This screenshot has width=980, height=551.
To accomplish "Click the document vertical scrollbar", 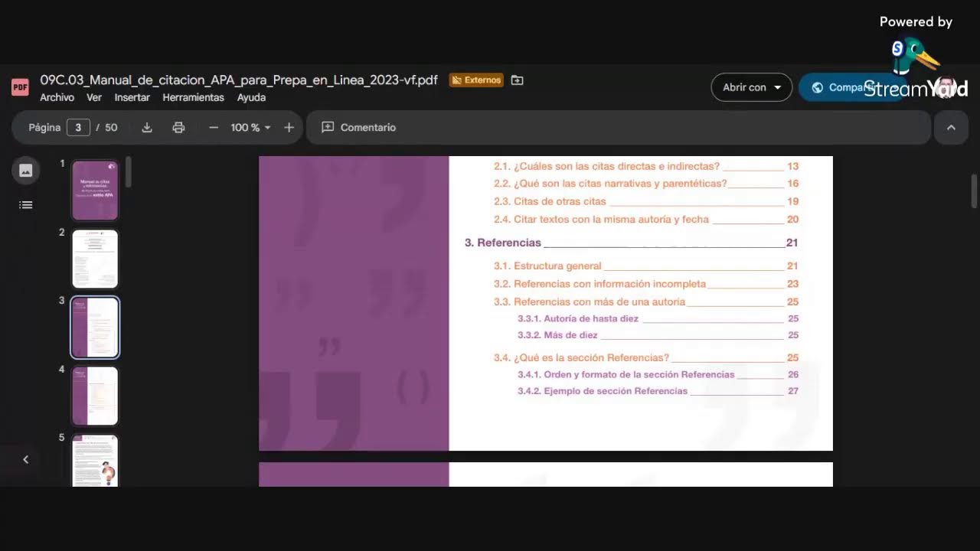I will [974, 191].
